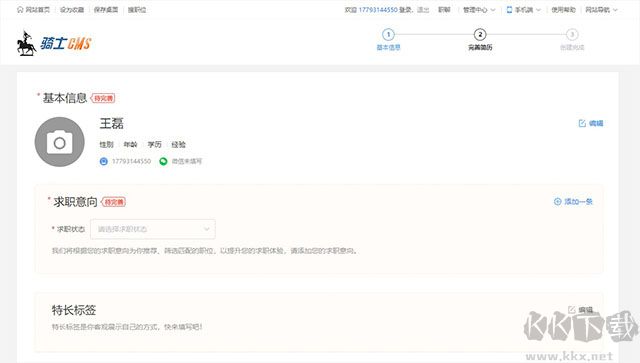Open the 求职状态 select dropdown
Image resolution: width=640 pixels, height=363 pixels.
coord(153,229)
